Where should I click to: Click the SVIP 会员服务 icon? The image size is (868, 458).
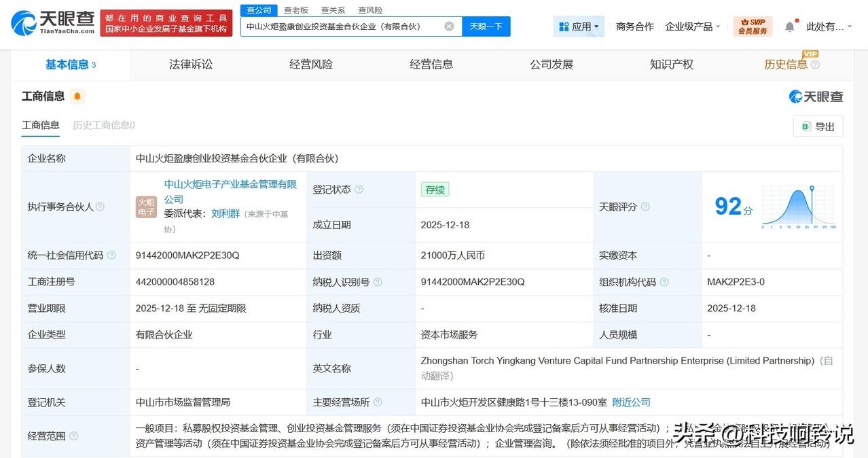[753, 26]
